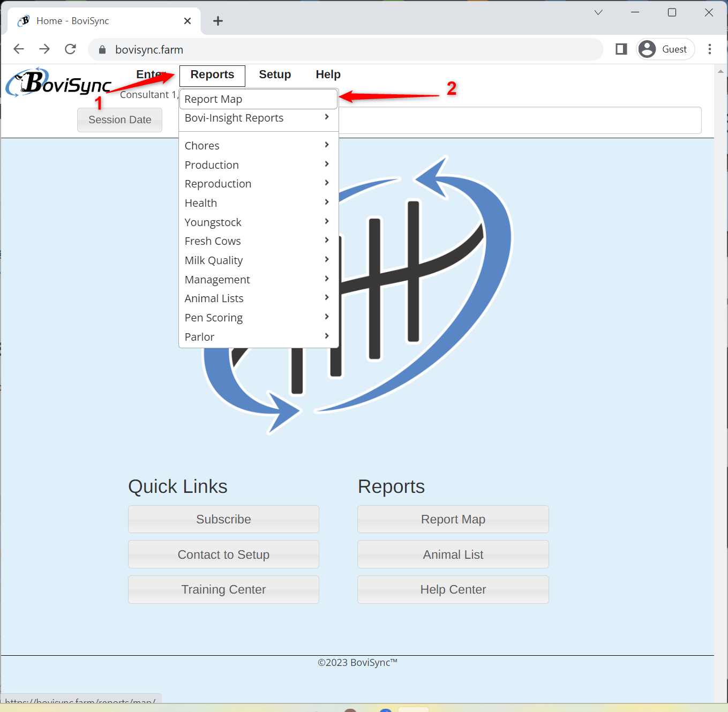Open the Guest profile button
This screenshot has height=712, width=728.
click(665, 49)
